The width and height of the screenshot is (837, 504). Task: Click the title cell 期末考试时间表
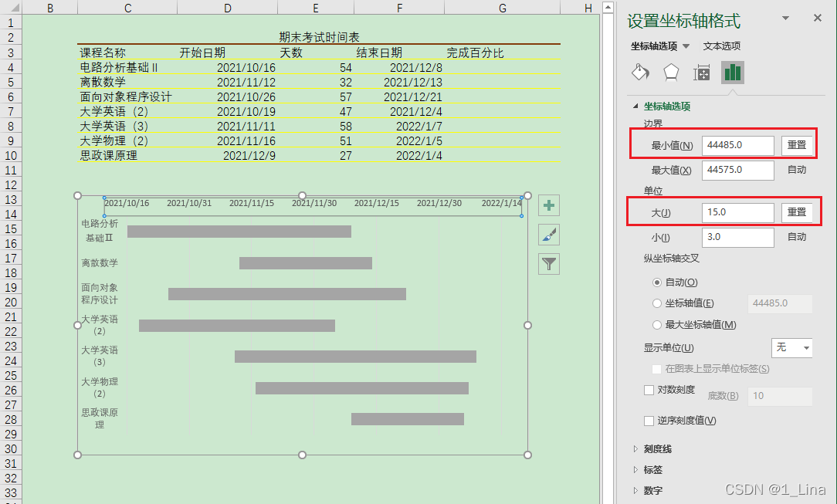coord(319,37)
